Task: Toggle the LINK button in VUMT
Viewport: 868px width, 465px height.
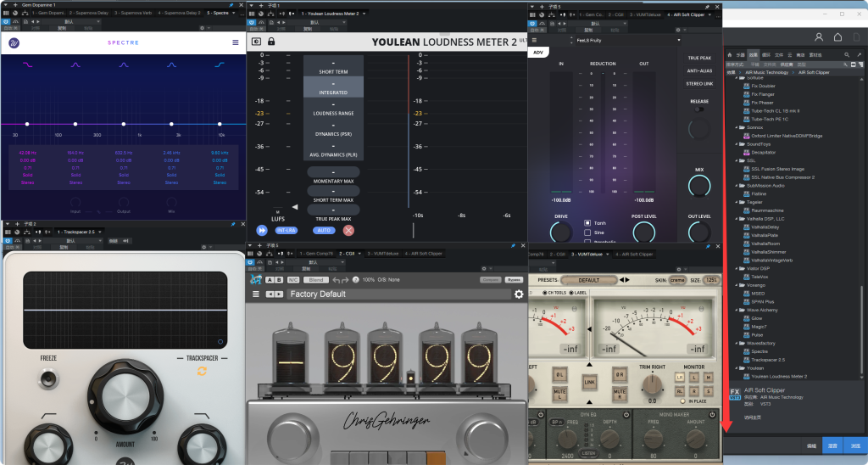Action: click(590, 382)
